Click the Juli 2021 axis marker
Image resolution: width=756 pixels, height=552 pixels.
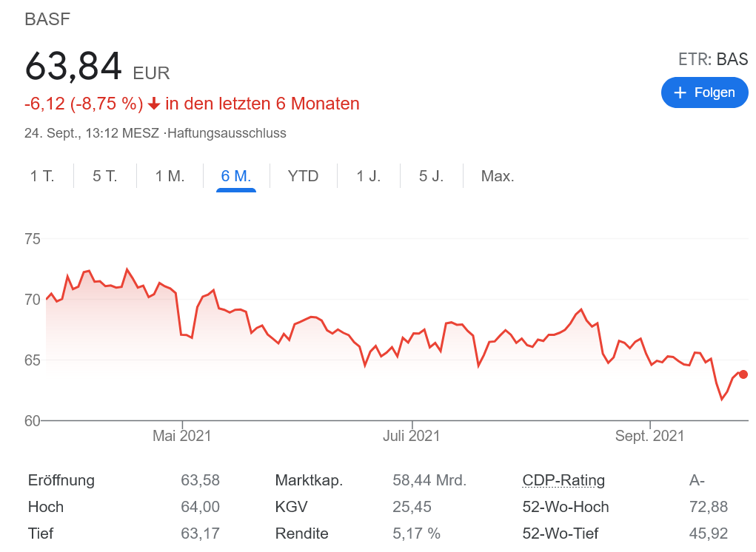pos(412,436)
